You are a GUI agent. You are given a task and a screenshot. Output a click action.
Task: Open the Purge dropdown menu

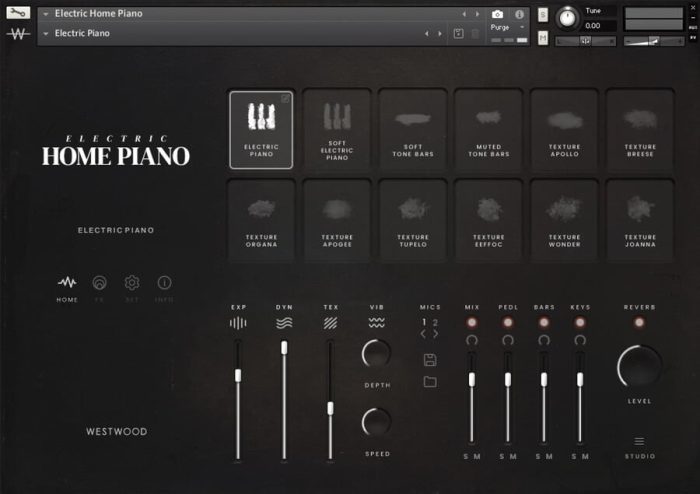(x=508, y=27)
